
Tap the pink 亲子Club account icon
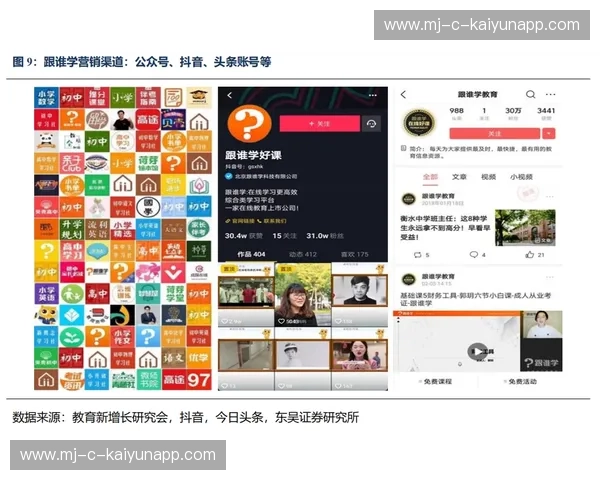click(72, 163)
